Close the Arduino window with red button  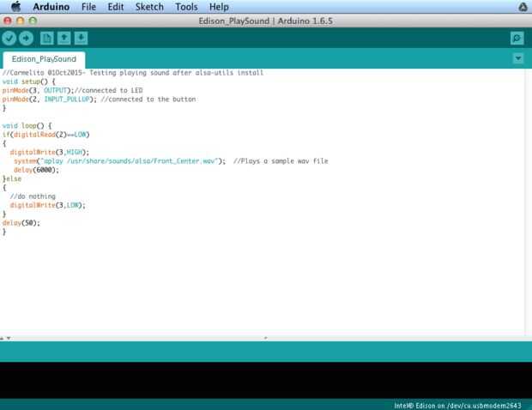coord(8,21)
